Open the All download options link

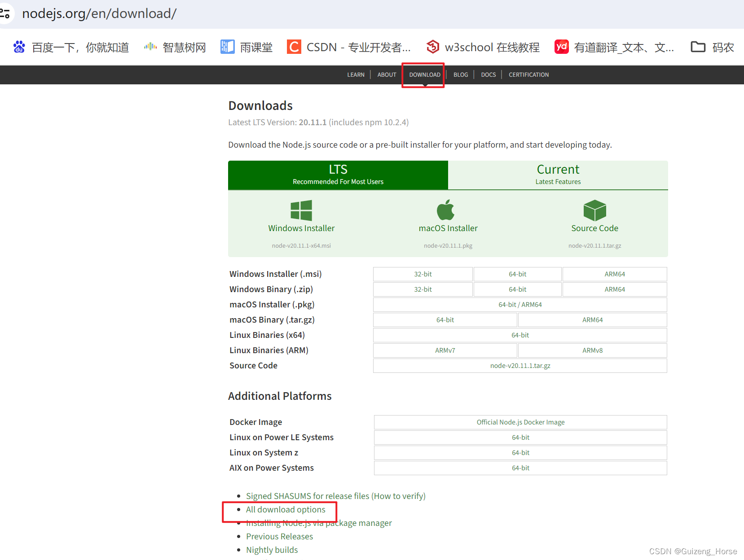(286, 509)
